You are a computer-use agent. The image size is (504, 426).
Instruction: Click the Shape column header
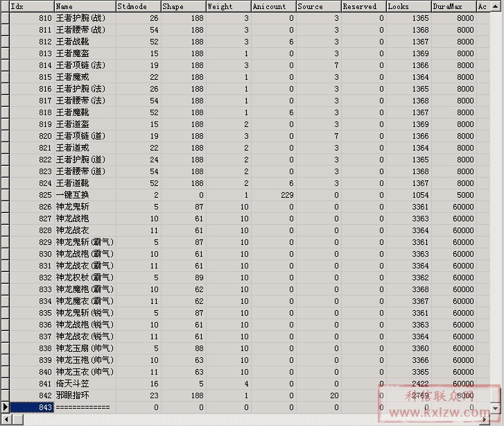click(183, 6)
